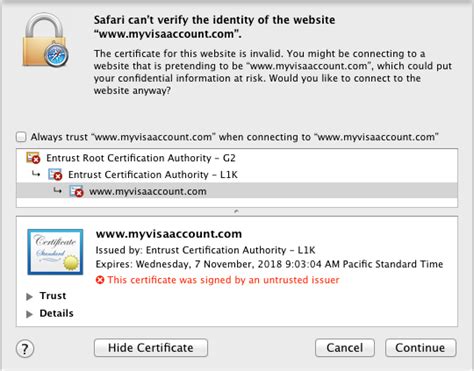Click the help question mark button
The image size is (474, 371).
(25, 349)
